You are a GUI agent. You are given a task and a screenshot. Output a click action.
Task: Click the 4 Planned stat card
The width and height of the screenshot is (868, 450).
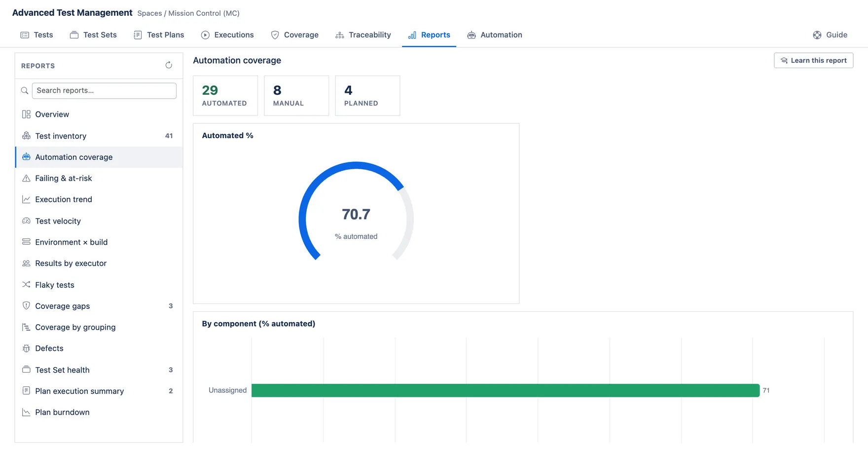[x=367, y=96]
